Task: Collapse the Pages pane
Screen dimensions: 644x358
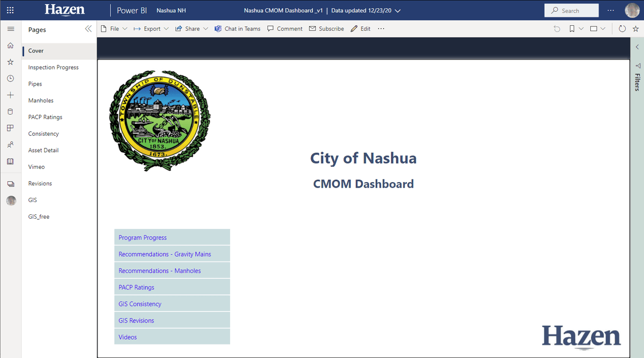Action: click(x=89, y=29)
